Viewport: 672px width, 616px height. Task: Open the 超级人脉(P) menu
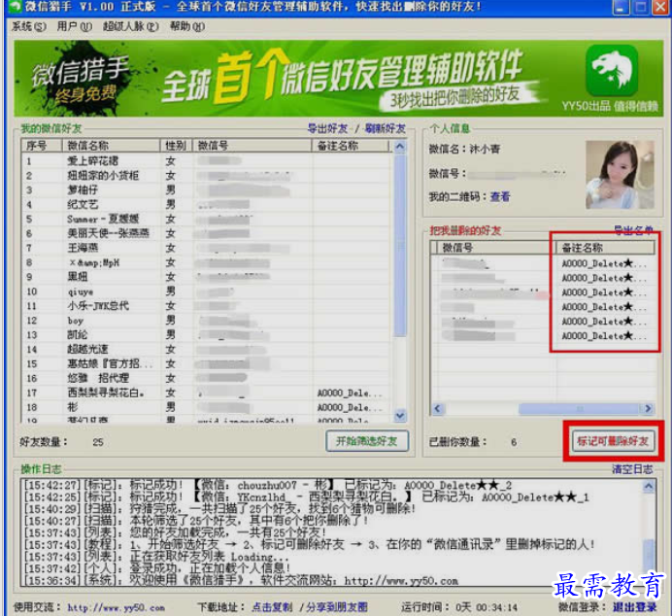(x=130, y=26)
